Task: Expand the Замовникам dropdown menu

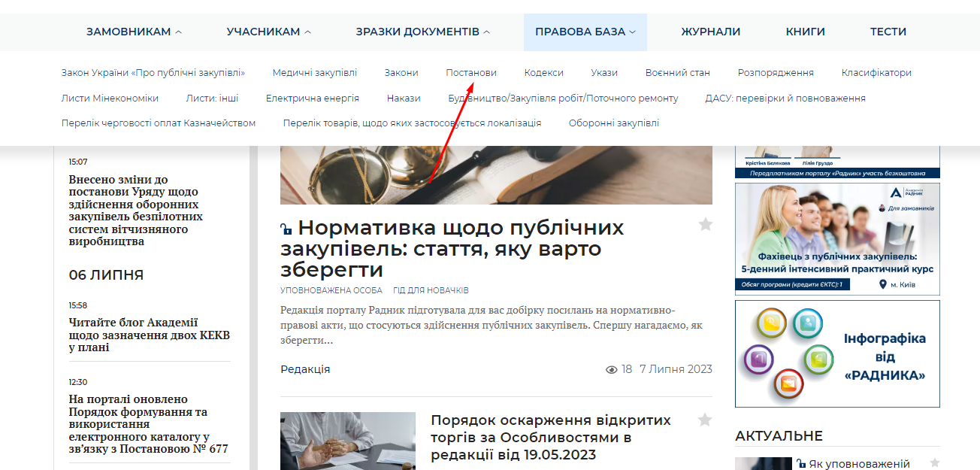Action: (134, 32)
